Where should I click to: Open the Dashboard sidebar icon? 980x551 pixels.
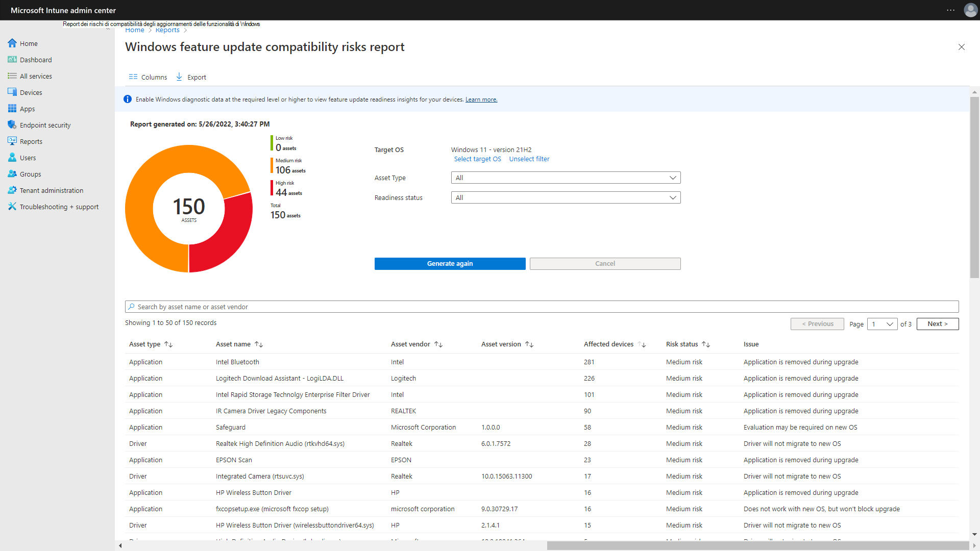click(x=12, y=60)
